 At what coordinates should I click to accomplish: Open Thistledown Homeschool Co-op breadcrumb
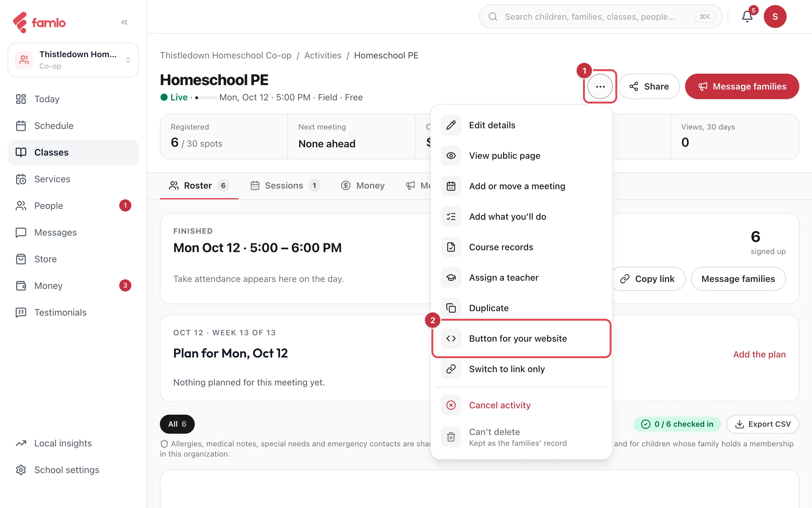tap(226, 56)
